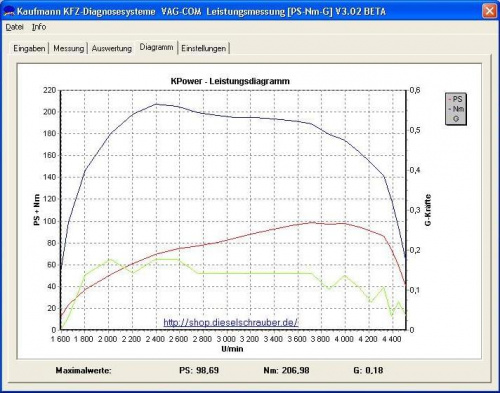The width and height of the screenshot is (500, 393).
Task: Click the PS legend entry
Action: 455,99
